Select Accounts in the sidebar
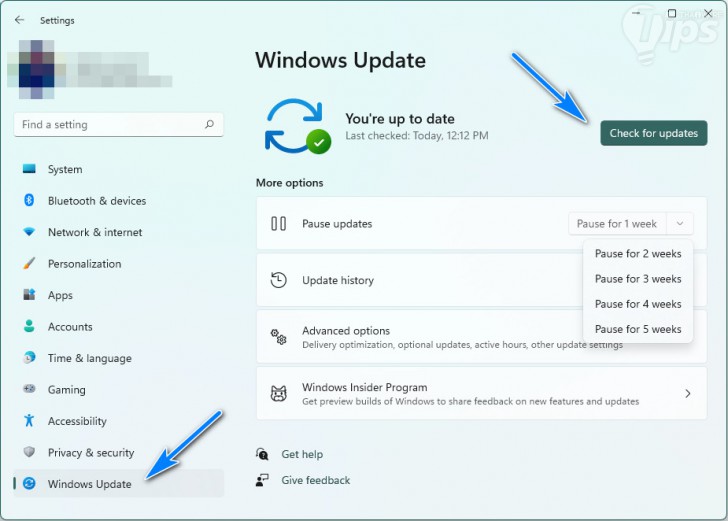This screenshot has width=728, height=521. click(x=118, y=326)
